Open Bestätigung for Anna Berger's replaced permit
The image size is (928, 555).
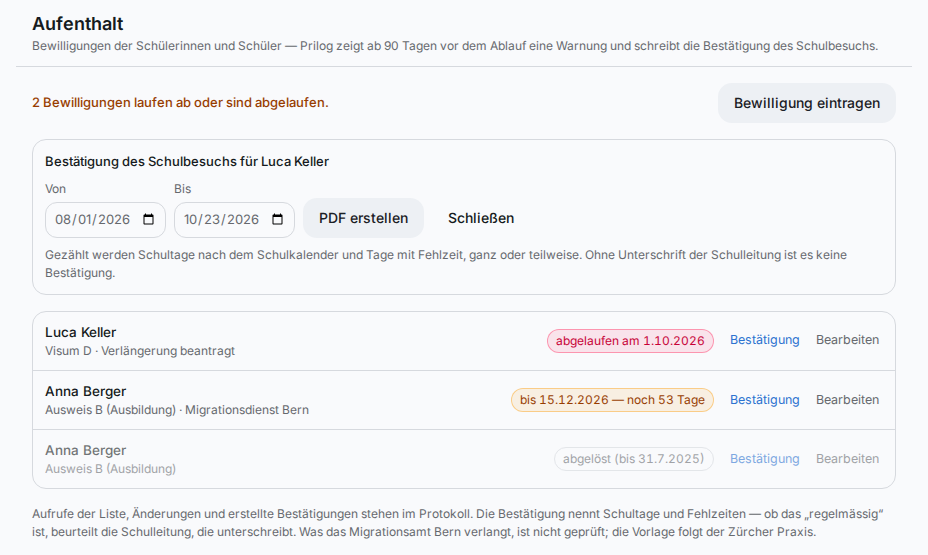pos(765,459)
